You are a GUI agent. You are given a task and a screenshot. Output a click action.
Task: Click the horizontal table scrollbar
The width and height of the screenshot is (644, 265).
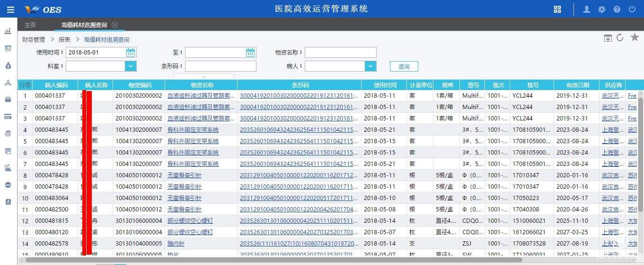tap(273, 260)
